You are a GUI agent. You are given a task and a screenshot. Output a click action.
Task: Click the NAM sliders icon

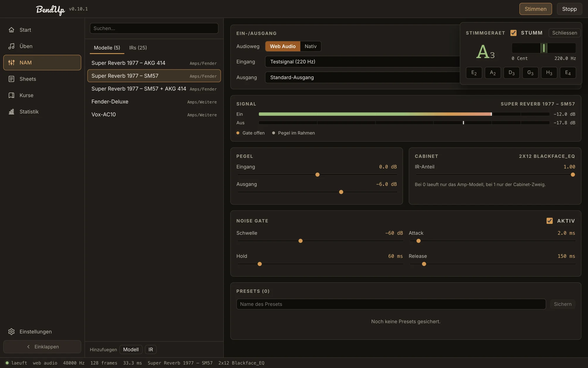(x=11, y=62)
